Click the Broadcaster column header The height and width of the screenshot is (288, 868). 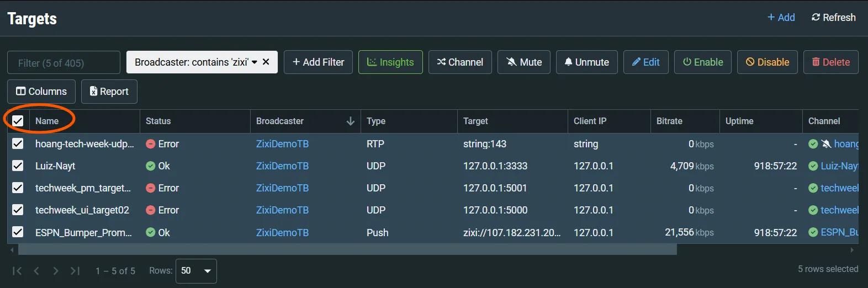click(x=280, y=121)
